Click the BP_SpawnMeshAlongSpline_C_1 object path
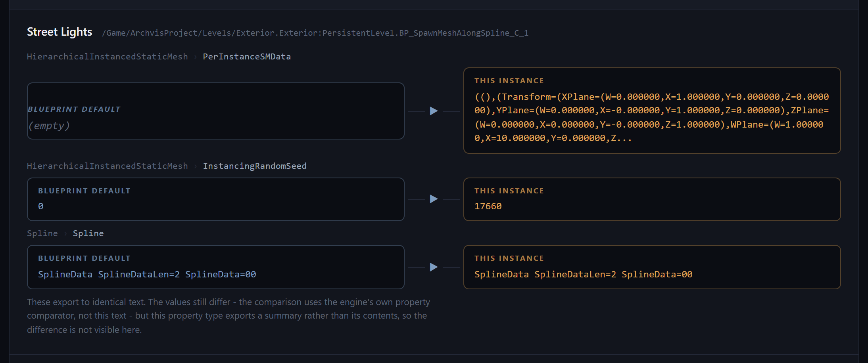868x363 pixels. point(315,33)
